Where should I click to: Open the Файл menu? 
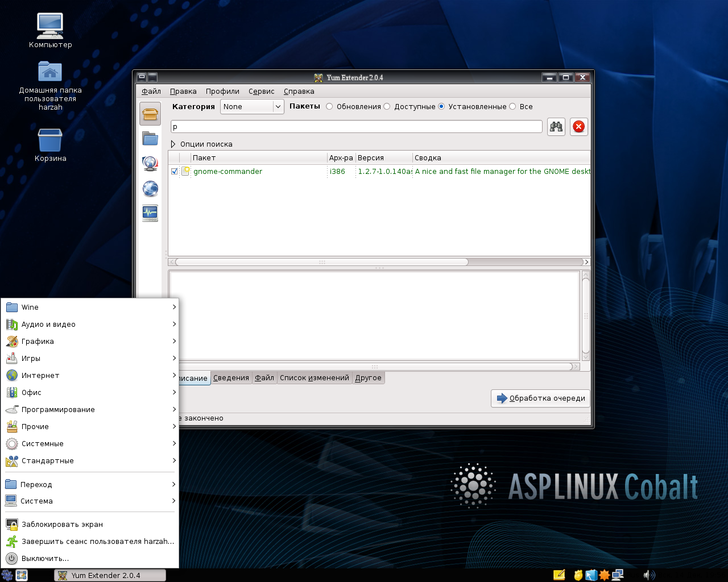coord(151,91)
